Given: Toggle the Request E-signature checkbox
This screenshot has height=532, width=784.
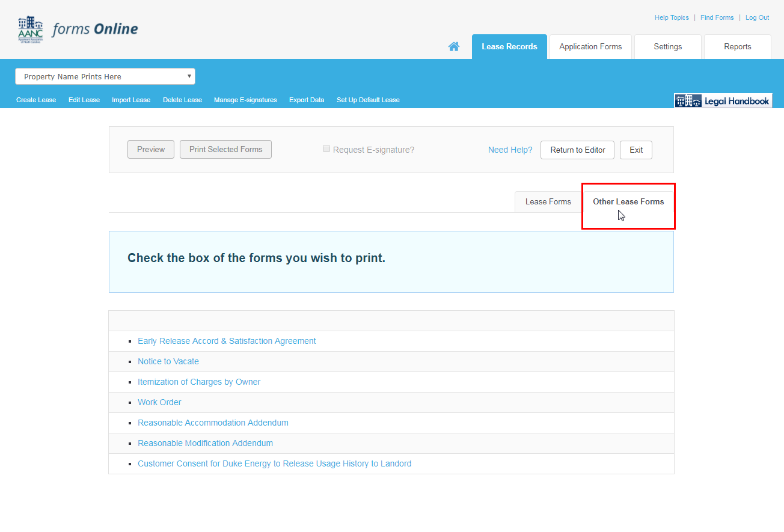Looking at the screenshot, I should (x=326, y=148).
